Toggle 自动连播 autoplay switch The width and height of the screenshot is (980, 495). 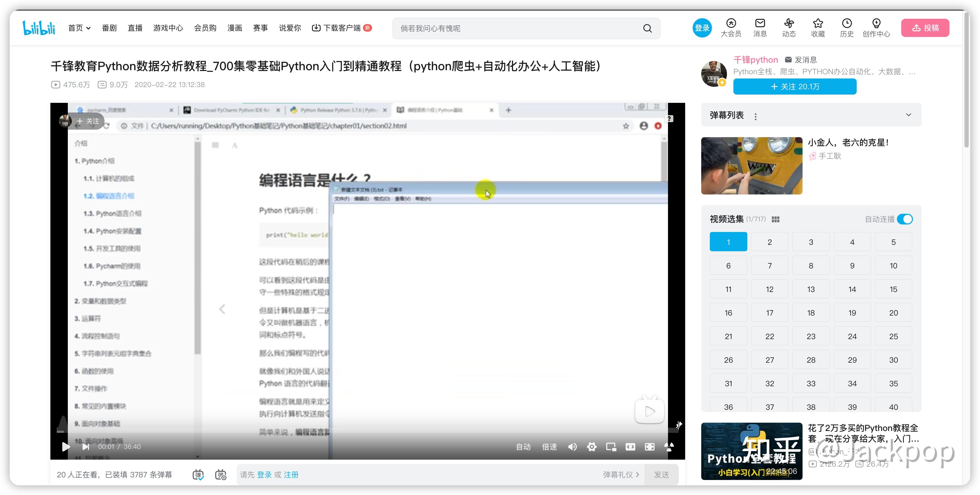coord(905,219)
